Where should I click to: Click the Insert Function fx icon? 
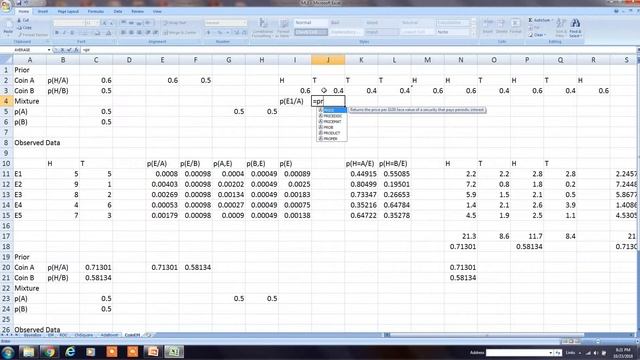(76, 50)
